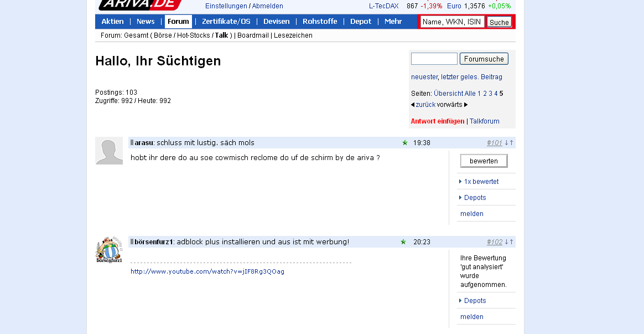Go to page 2
Image resolution: width=644 pixels, height=334 pixels.
[485, 94]
